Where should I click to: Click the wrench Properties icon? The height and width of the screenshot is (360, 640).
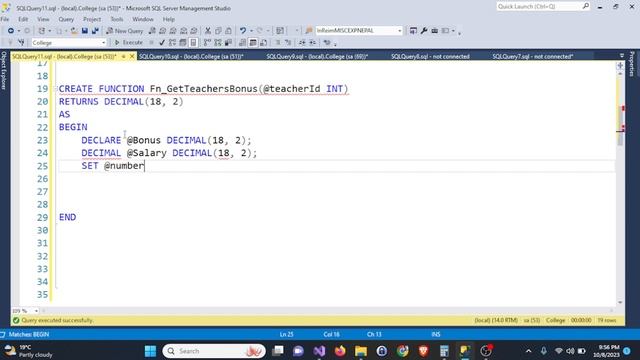click(424, 31)
